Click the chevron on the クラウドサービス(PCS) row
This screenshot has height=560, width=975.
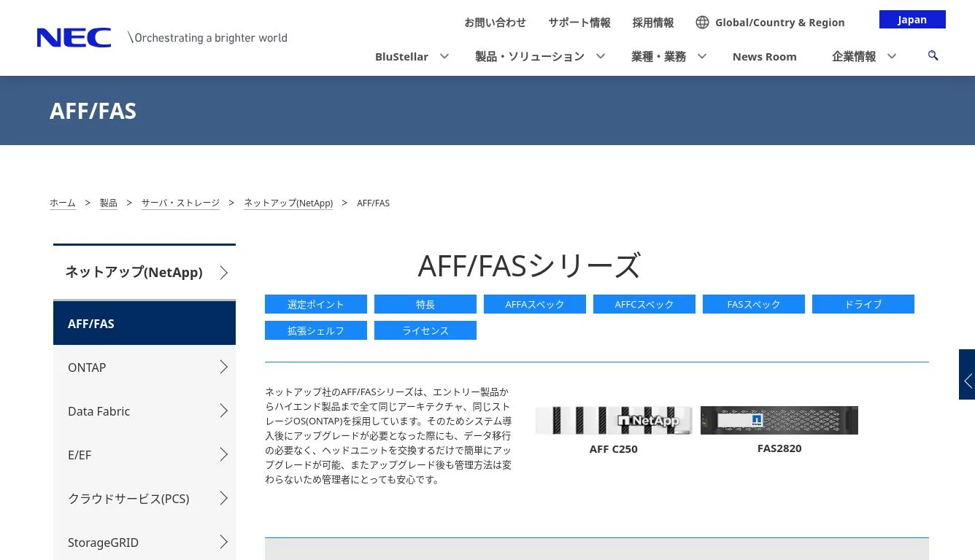click(x=224, y=499)
